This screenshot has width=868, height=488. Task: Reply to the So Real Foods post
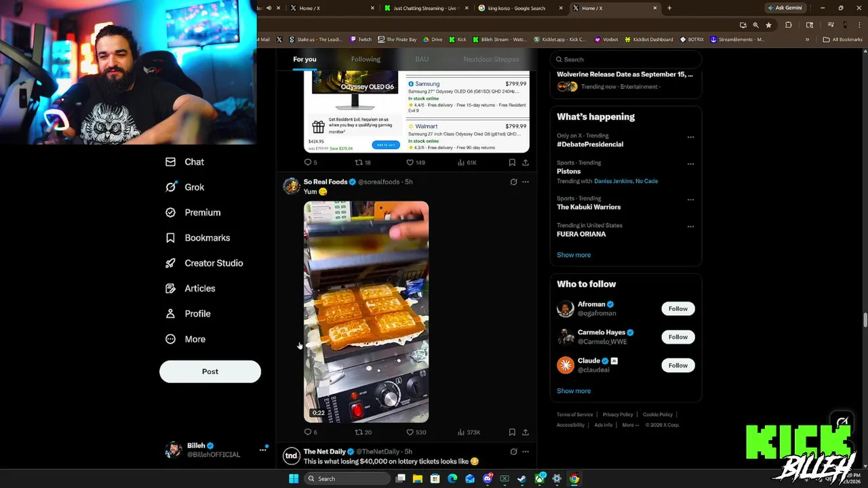point(311,432)
